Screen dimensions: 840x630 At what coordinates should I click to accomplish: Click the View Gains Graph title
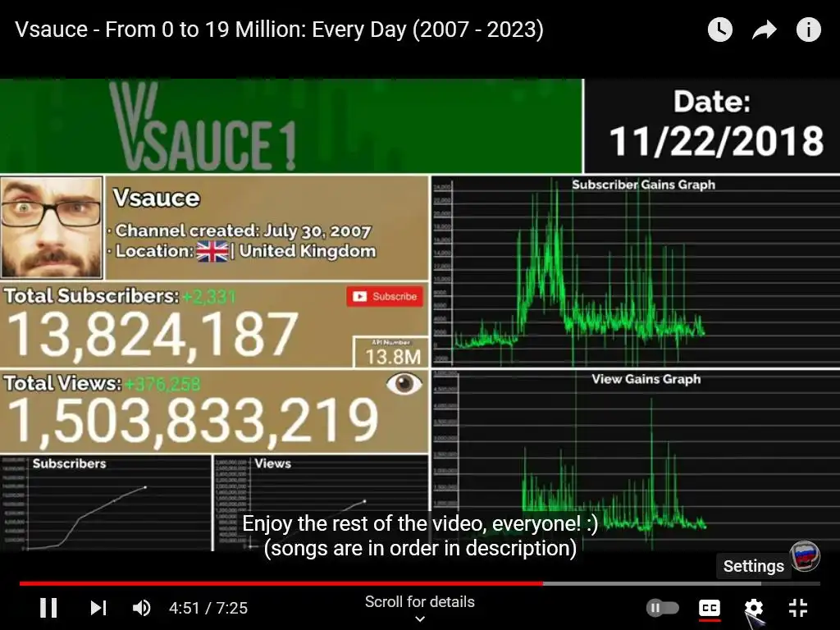(x=646, y=379)
